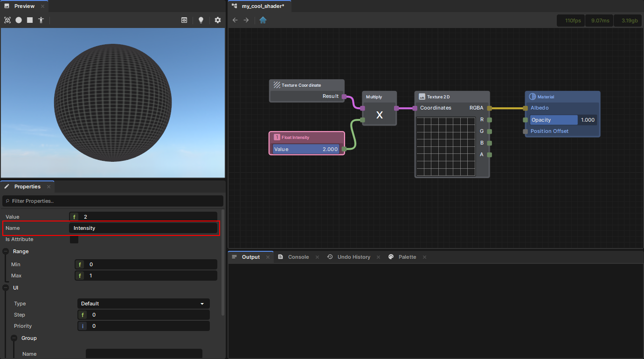This screenshot has width=644, height=359.
Task: Open preview settings gear icon
Action: click(x=218, y=20)
